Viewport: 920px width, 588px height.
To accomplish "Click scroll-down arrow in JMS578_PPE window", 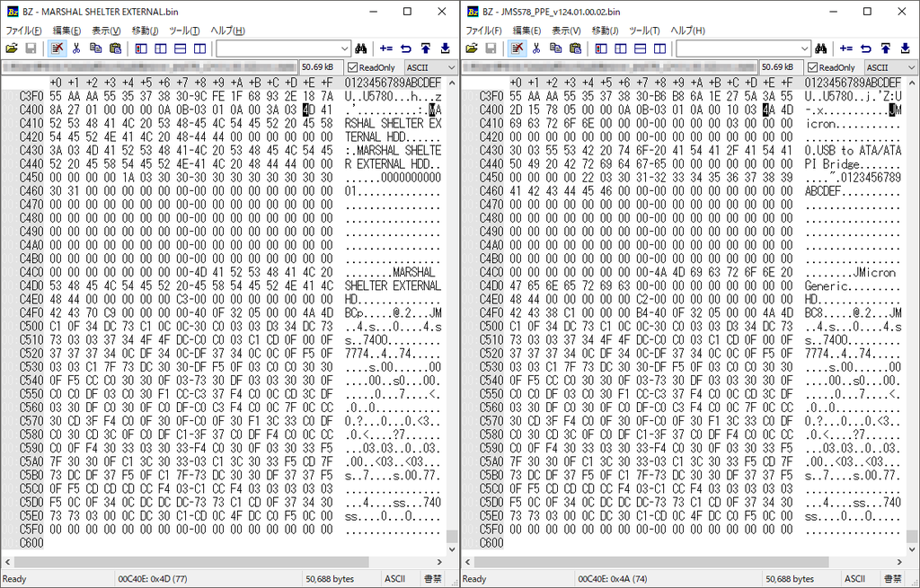I will coord(911,549).
